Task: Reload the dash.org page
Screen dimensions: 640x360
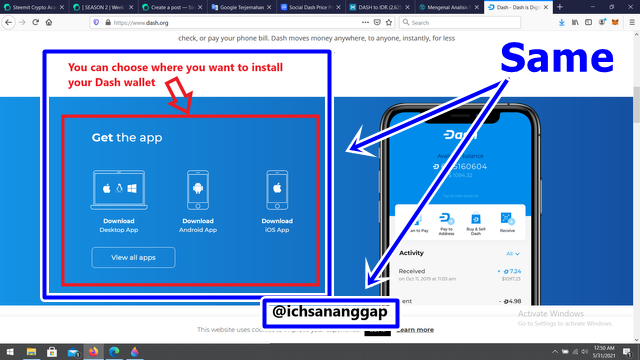Action: (x=36, y=22)
